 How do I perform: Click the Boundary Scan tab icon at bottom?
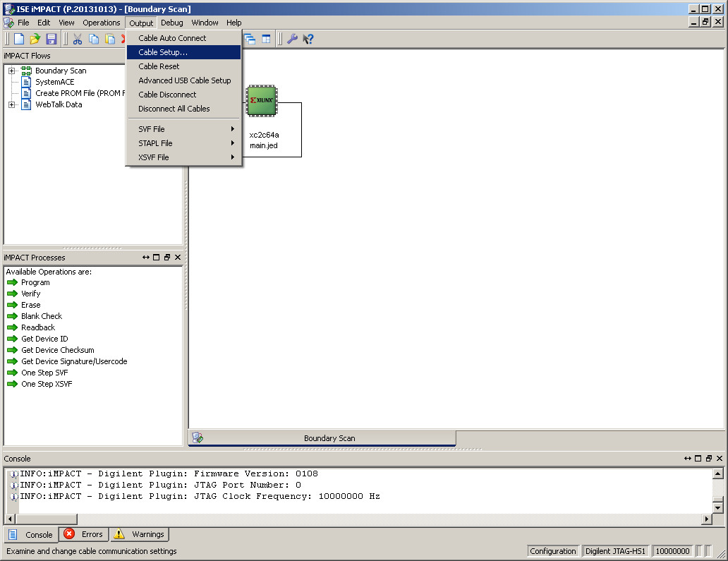coord(198,438)
